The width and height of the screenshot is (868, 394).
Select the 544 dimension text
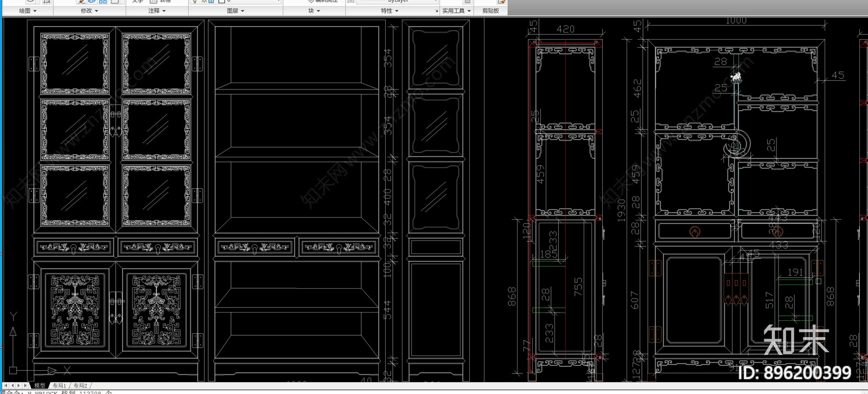387,310
